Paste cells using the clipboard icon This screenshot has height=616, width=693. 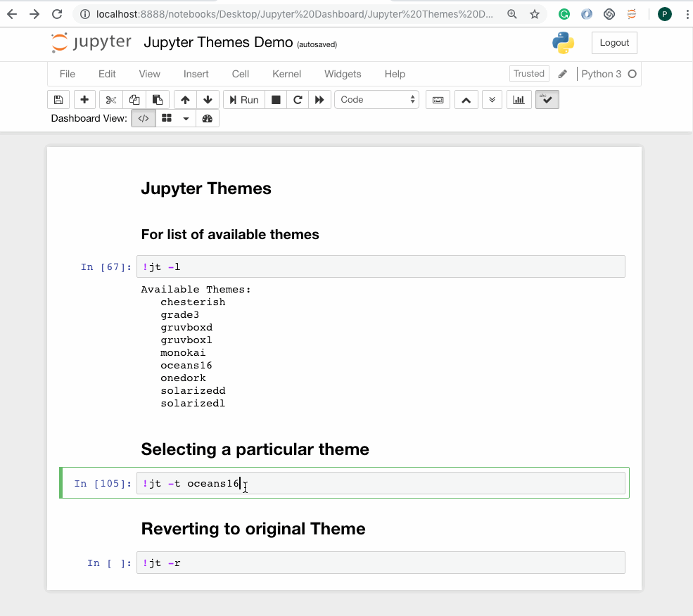[x=158, y=100]
